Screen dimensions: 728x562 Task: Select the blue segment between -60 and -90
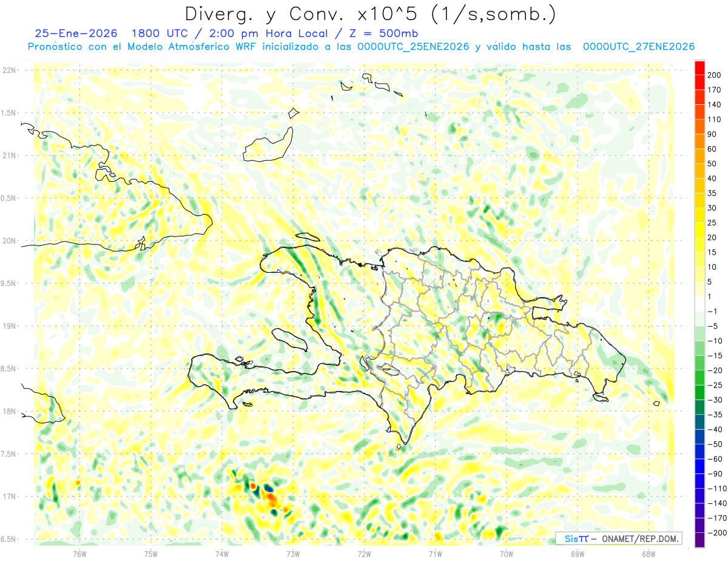(699, 466)
